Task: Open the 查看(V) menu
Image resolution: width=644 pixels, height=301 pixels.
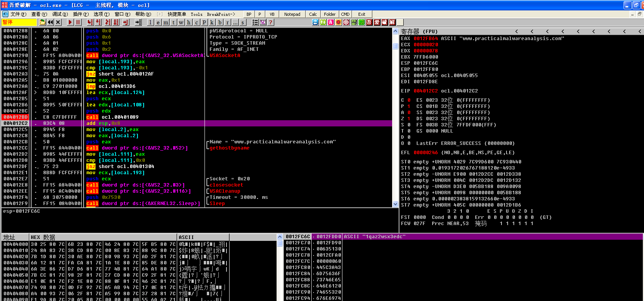Action: coord(39,14)
